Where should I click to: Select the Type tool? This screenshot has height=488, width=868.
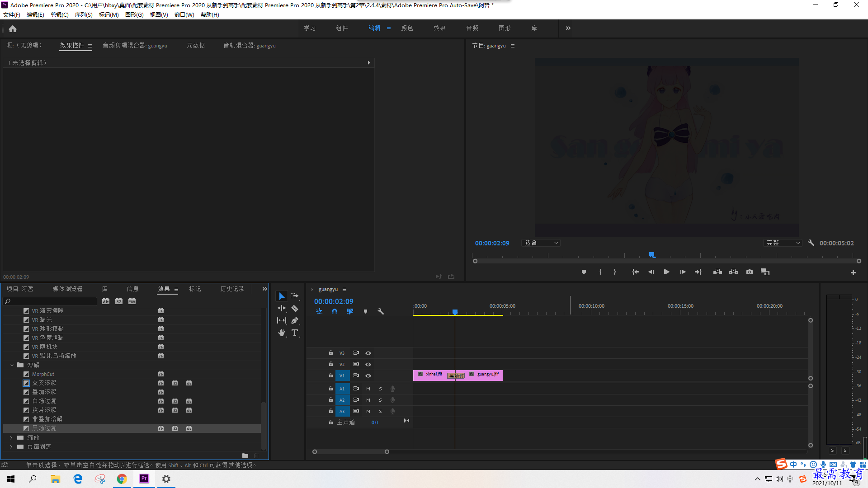click(x=295, y=333)
